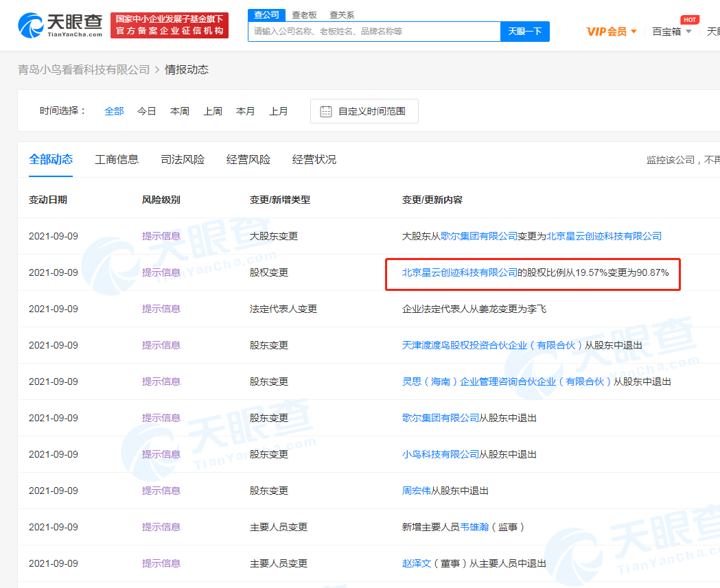Image resolution: width=720 pixels, height=588 pixels.
Task: Click 提示信息 in the 周宏伟 row
Action: pos(161,491)
